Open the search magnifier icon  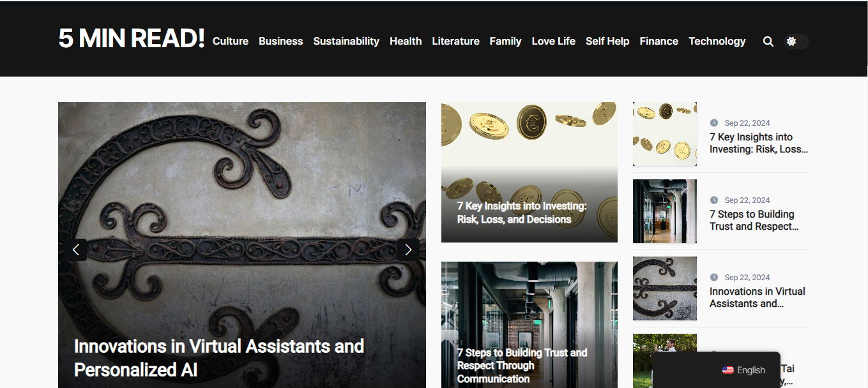coord(768,41)
